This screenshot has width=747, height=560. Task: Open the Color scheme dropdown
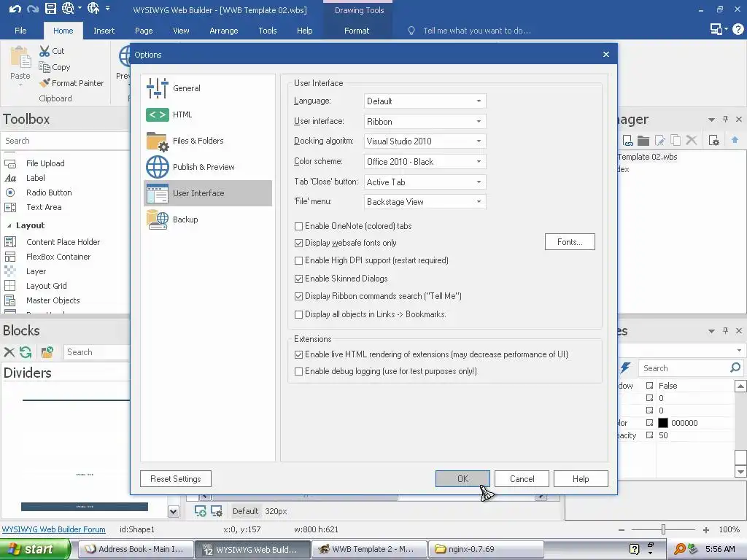425,161
